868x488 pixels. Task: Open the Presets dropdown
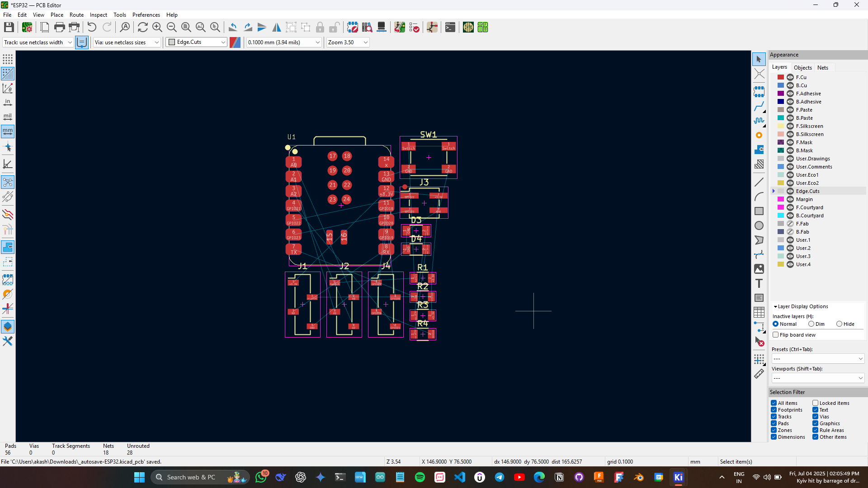tap(818, 359)
